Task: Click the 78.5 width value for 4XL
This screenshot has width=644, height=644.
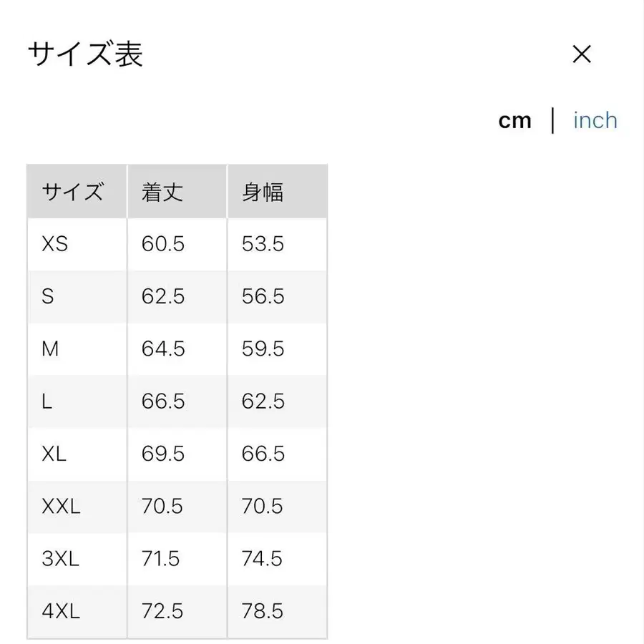Action: point(261,611)
